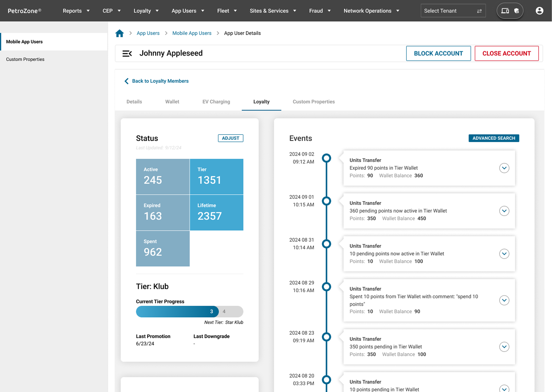Switch to the Wallet tab
The image size is (552, 392).
[172, 102]
